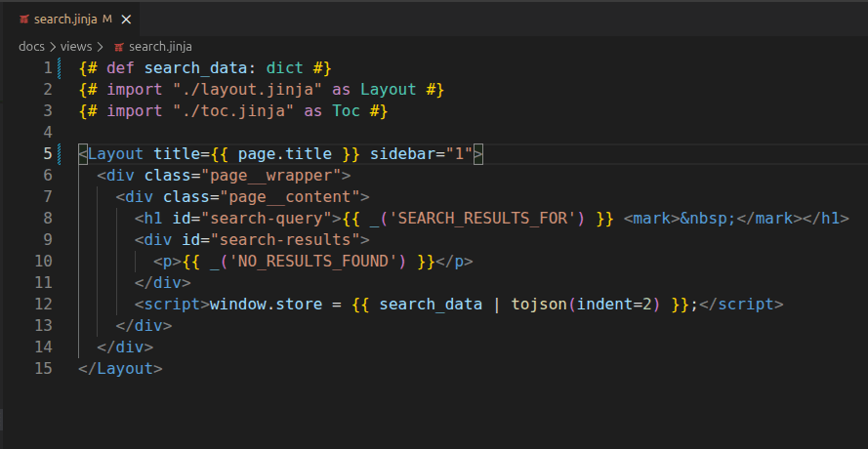The image size is (868, 449).
Task: Open the docs breadcrumb segment
Action: tap(31, 47)
